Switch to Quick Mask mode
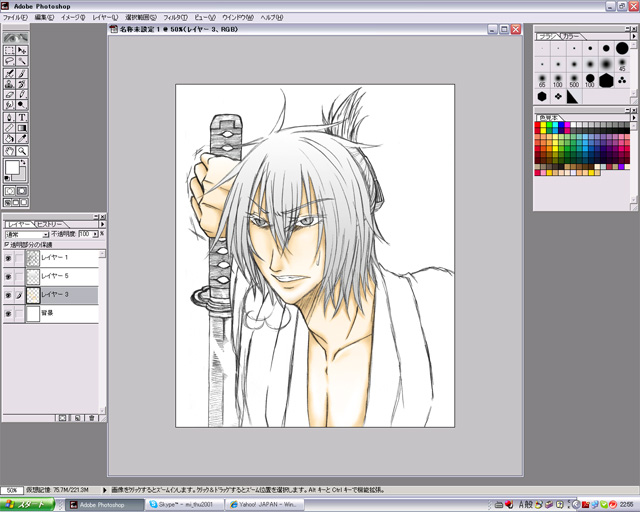This screenshot has width=640, height=512. coord(22,191)
